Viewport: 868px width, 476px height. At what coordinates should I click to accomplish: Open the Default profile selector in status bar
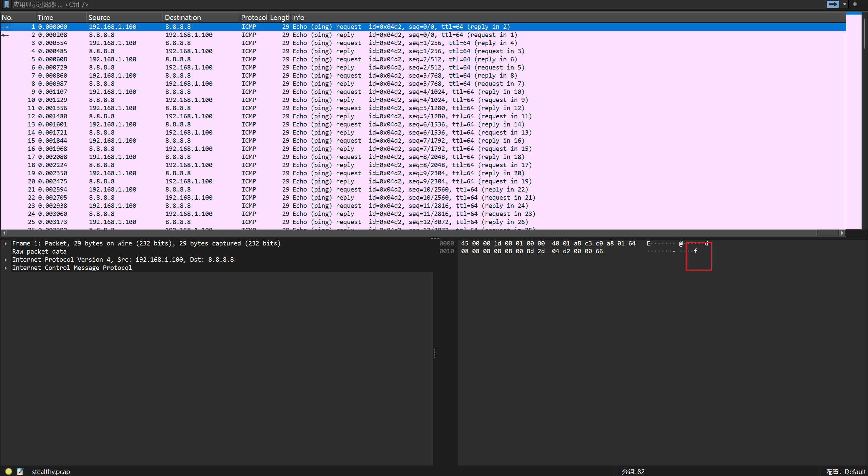846,472
